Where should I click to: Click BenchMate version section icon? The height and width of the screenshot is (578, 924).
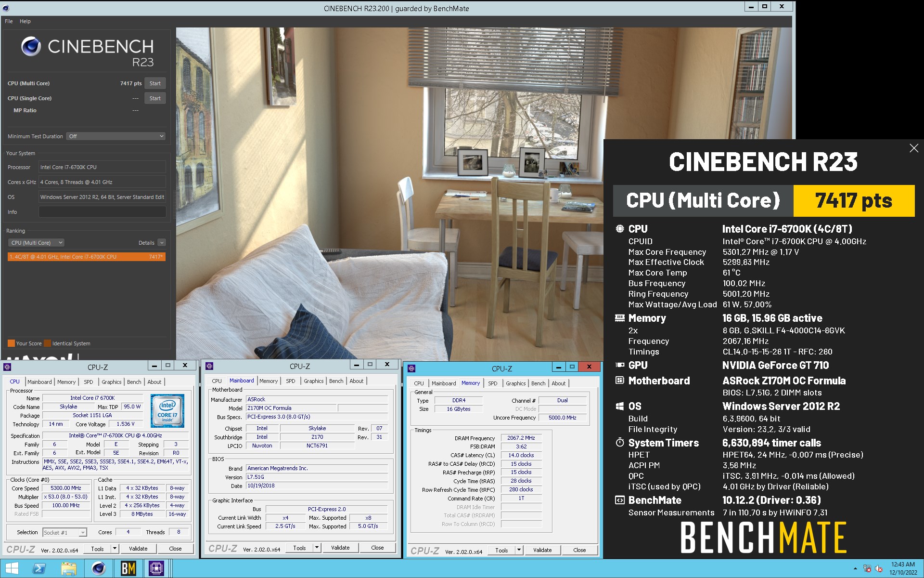pos(620,500)
